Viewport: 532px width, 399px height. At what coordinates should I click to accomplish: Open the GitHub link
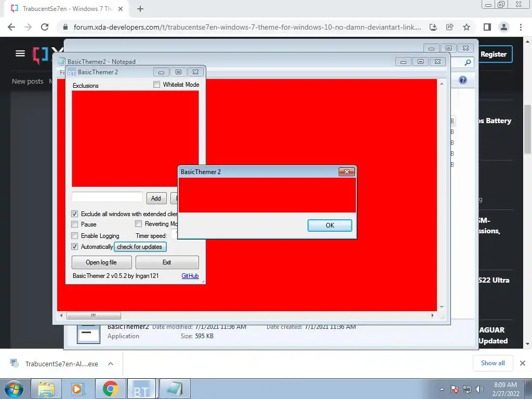pos(190,276)
